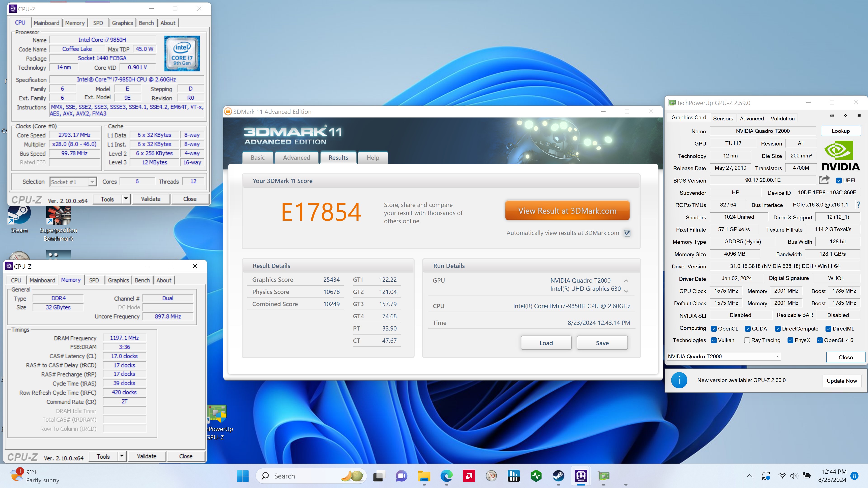
Task: Toggle the DirectCompute checkbox
Action: tap(778, 329)
